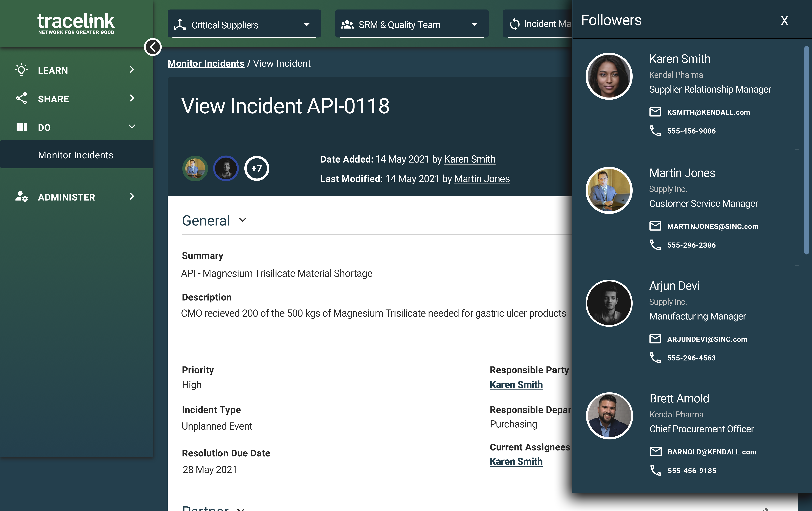Click the LEARN lightbulb icon
Viewport: 812px width, 511px height.
click(x=22, y=70)
